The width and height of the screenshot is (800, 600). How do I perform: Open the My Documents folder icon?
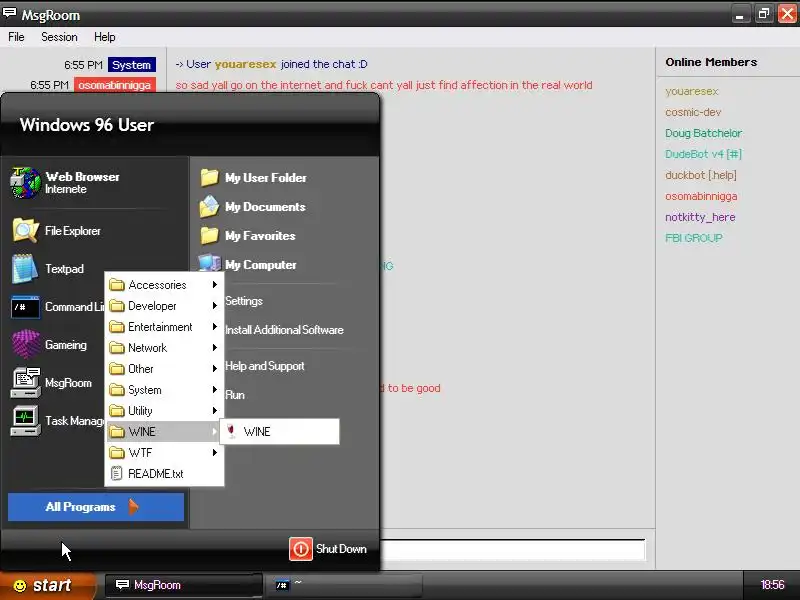click(209, 207)
